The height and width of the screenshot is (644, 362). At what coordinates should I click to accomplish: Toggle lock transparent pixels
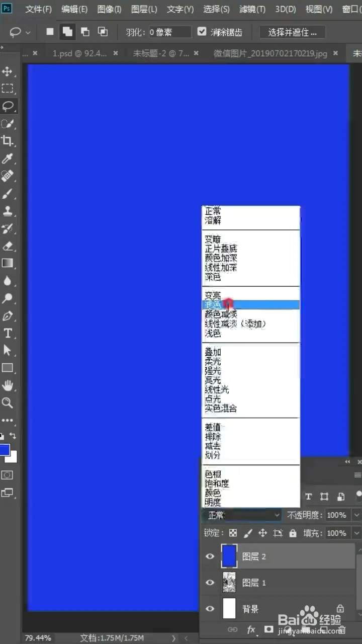[233, 533]
